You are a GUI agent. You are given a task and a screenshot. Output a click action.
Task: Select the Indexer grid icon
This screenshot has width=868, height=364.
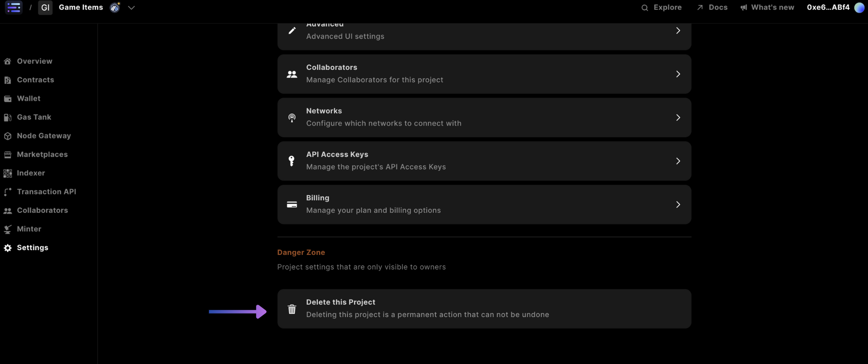[x=8, y=173]
